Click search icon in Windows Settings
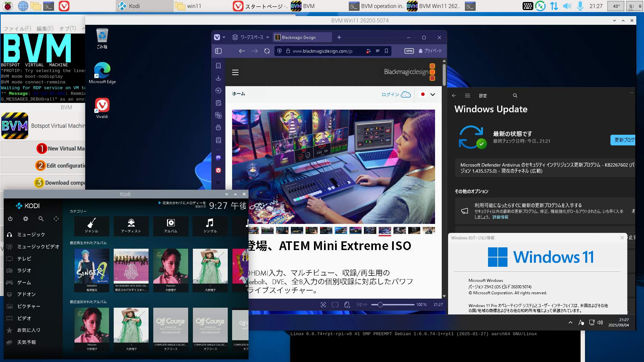 [x=515, y=96]
